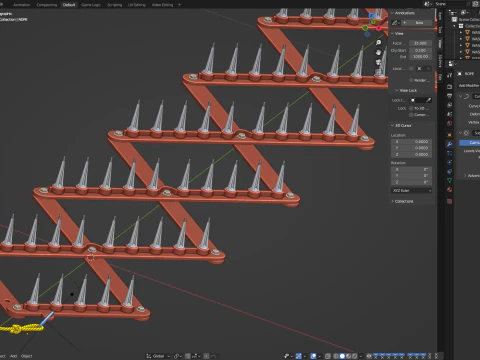Open the Physics properties tab icon

449,162
